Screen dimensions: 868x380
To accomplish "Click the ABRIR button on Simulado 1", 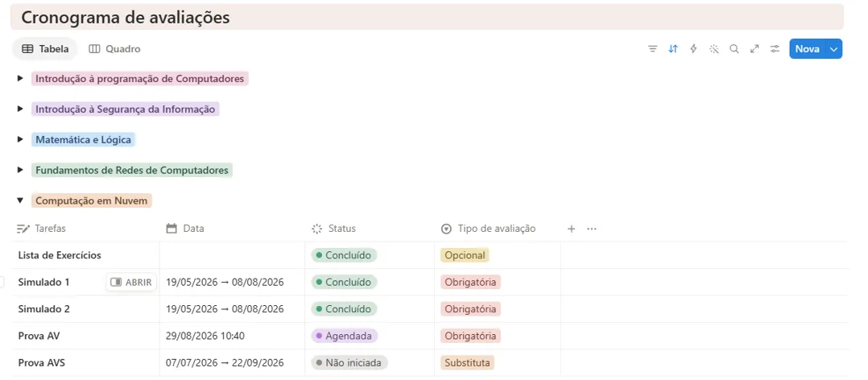I will pyautogui.click(x=131, y=282).
